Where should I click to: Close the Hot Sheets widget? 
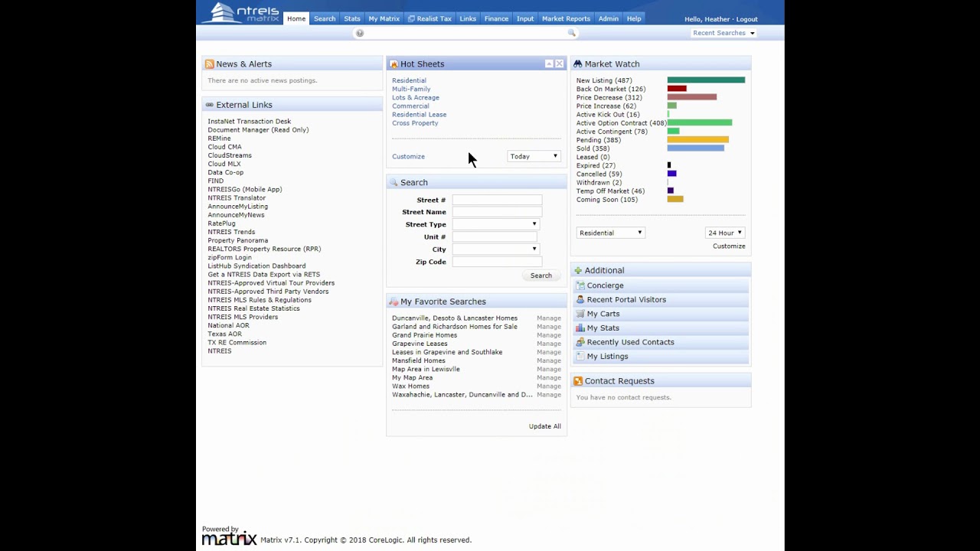(559, 64)
